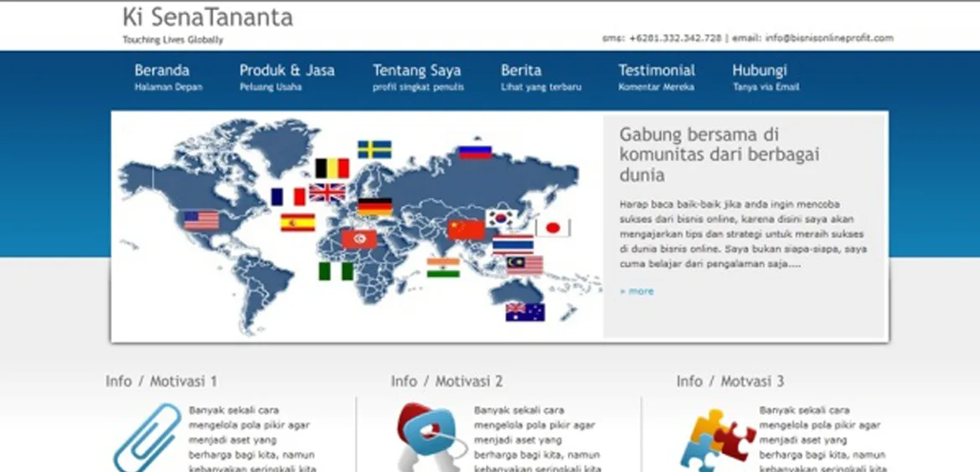Viewport: 980px width, 472px height.
Task: Click the Tanya via Email subtitle
Action: tap(766, 87)
